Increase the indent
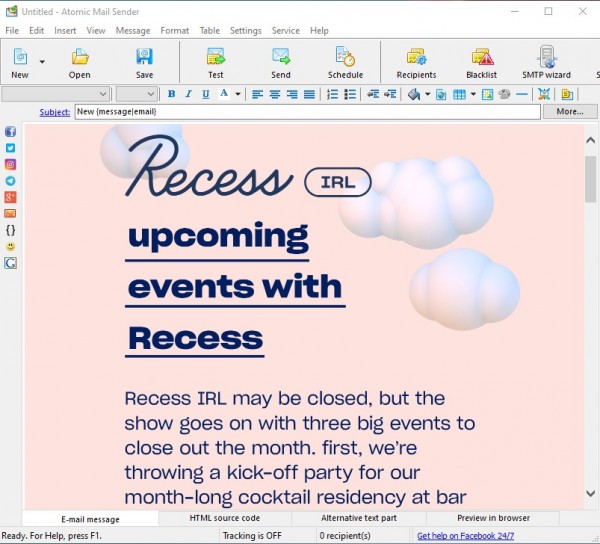The image size is (600, 544). (x=390, y=94)
